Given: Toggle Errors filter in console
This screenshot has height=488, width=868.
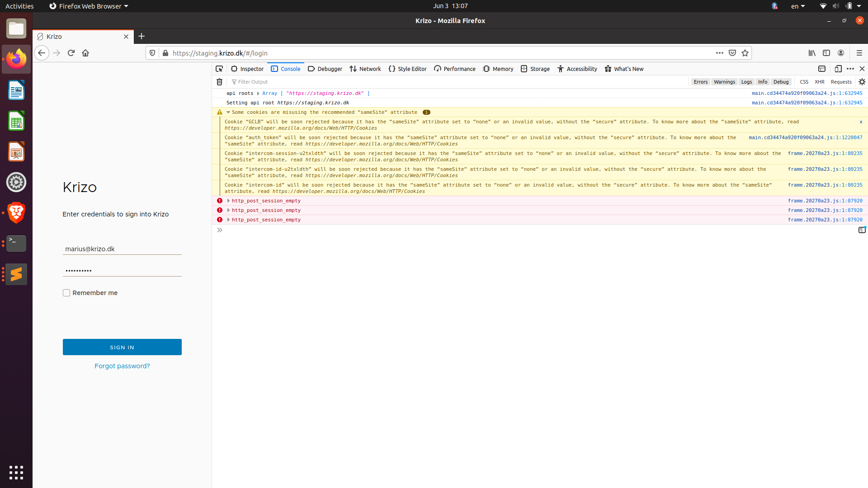Looking at the screenshot, I should (701, 82).
